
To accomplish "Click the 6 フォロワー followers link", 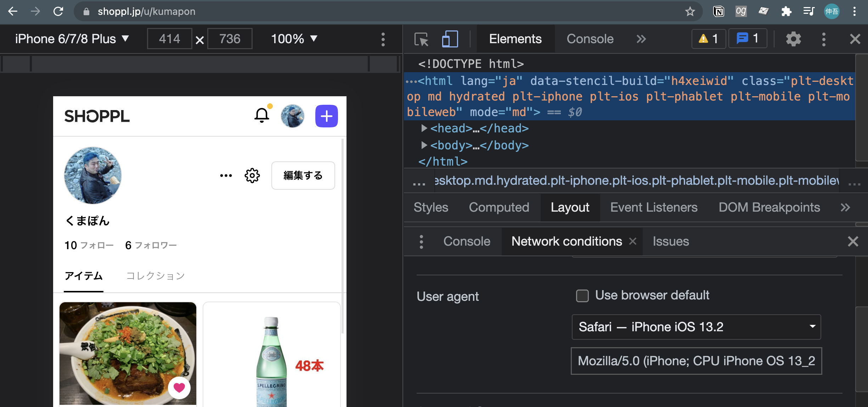I will tap(151, 245).
